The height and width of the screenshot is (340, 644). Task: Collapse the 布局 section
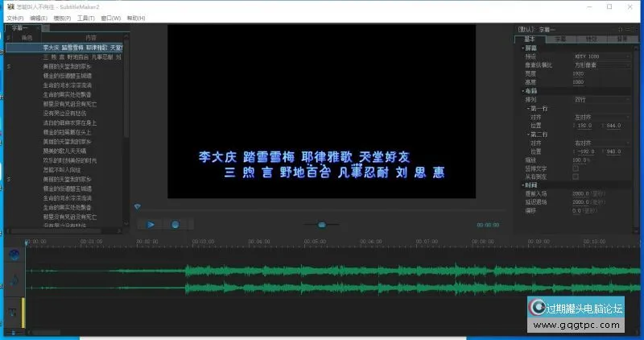[x=522, y=91]
